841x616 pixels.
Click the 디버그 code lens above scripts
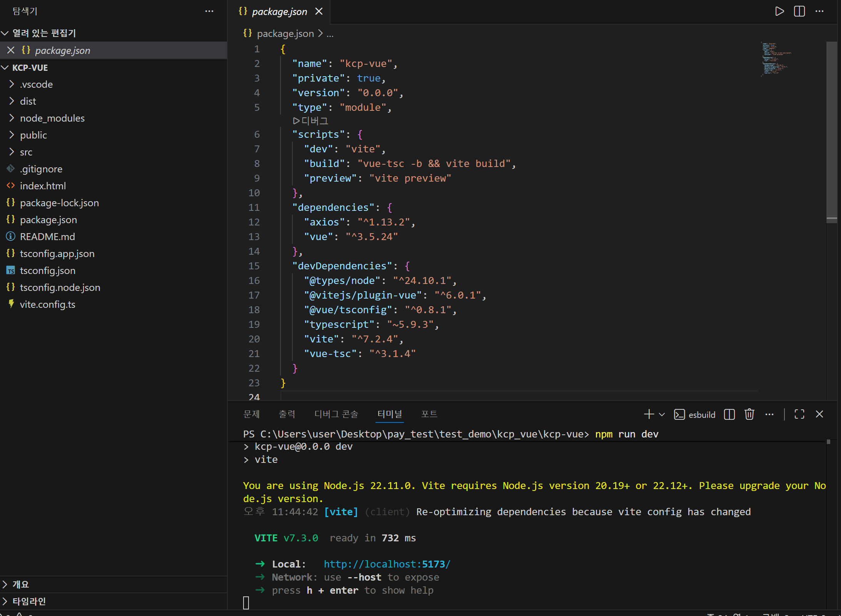point(311,121)
